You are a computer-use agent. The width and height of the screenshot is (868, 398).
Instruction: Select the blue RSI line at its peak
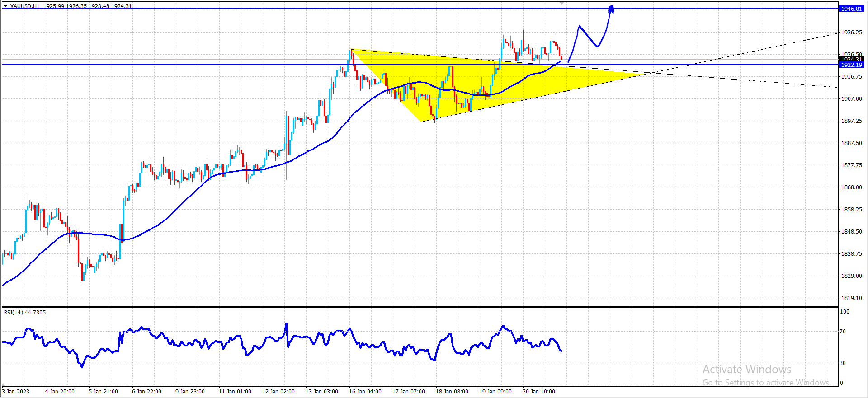tap(286, 324)
